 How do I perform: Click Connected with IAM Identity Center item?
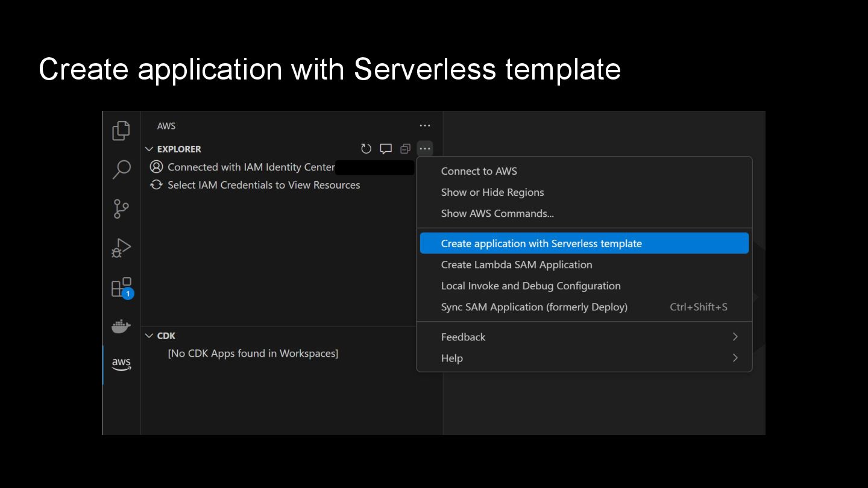(x=251, y=167)
